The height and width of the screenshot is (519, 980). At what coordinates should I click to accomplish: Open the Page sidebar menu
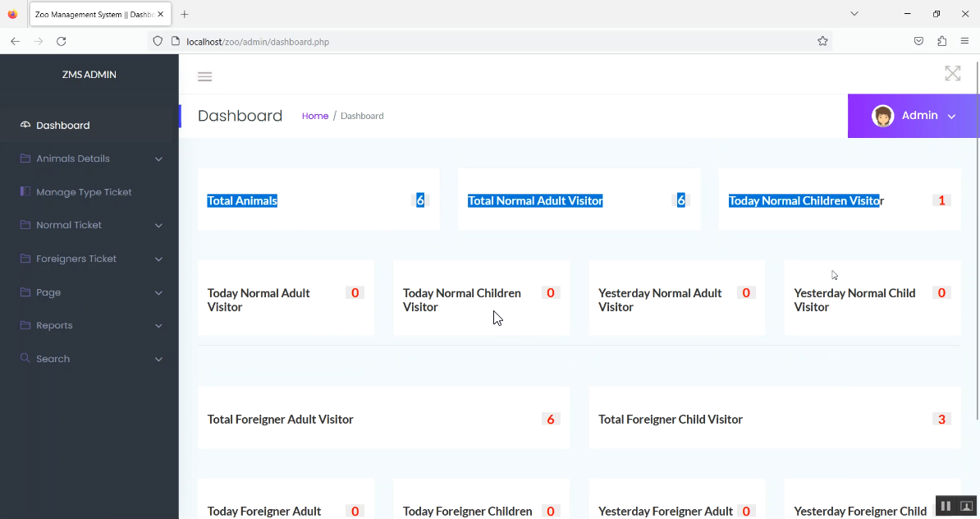pos(48,292)
